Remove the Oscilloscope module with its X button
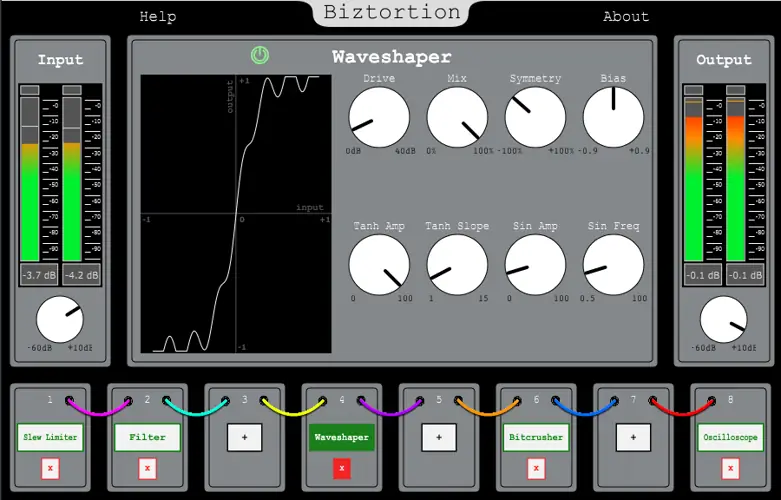Viewport: 781px width, 500px height. 730,468
